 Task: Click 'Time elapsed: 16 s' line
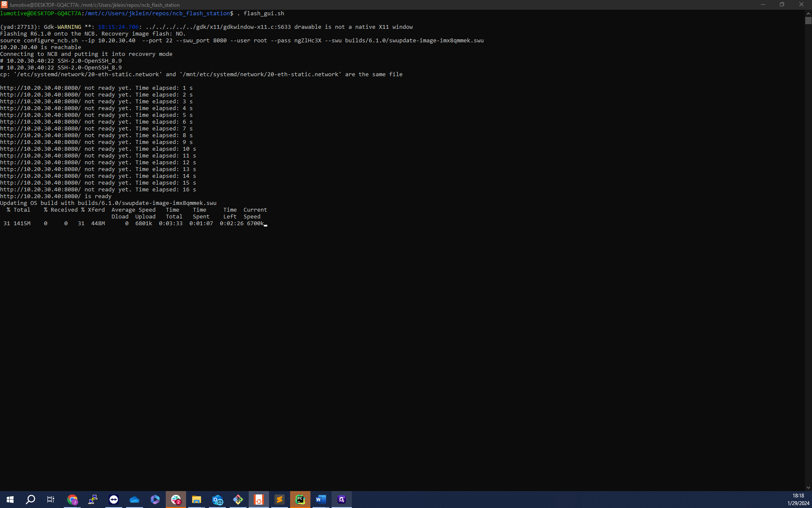(x=98, y=190)
